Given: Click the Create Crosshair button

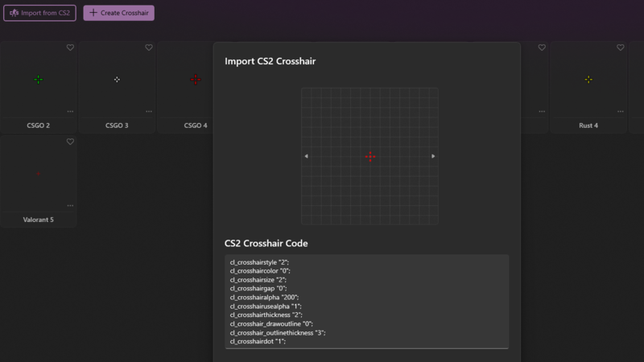Looking at the screenshot, I should click(118, 13).
